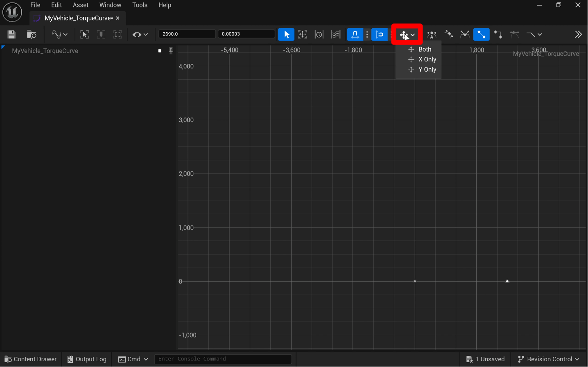
Task: Select the Retime tool with clock icon
Action: pyautogui.click(x=319, y=34)
